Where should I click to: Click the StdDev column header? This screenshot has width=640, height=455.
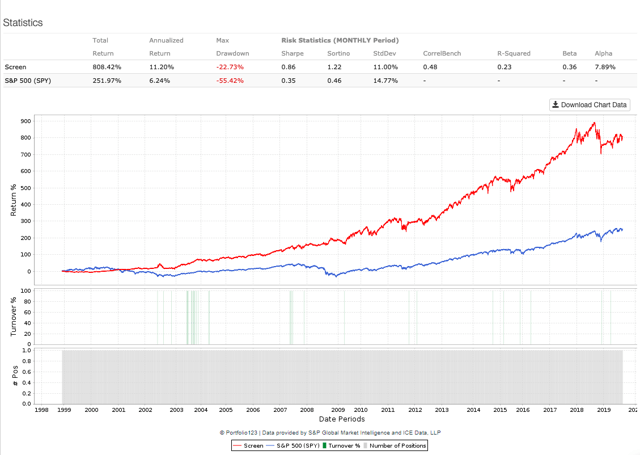pyautogui.click(x=384, y=53)
